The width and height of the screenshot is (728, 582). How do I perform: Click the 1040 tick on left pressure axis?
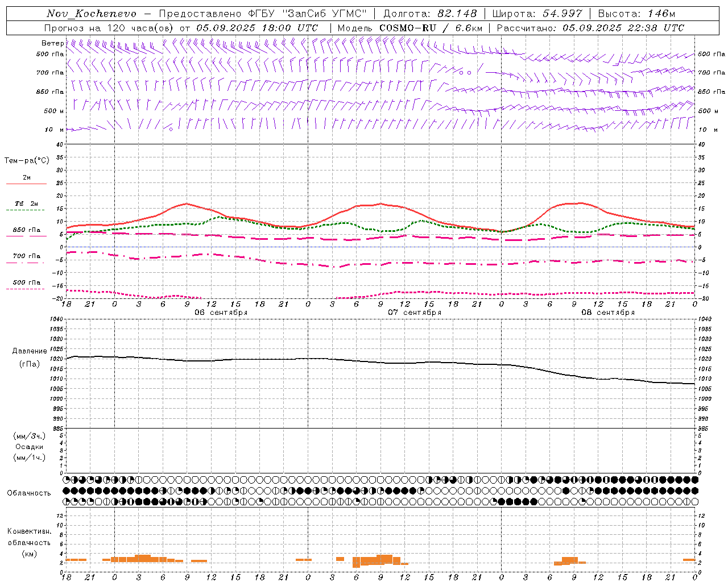coord(57,319)
